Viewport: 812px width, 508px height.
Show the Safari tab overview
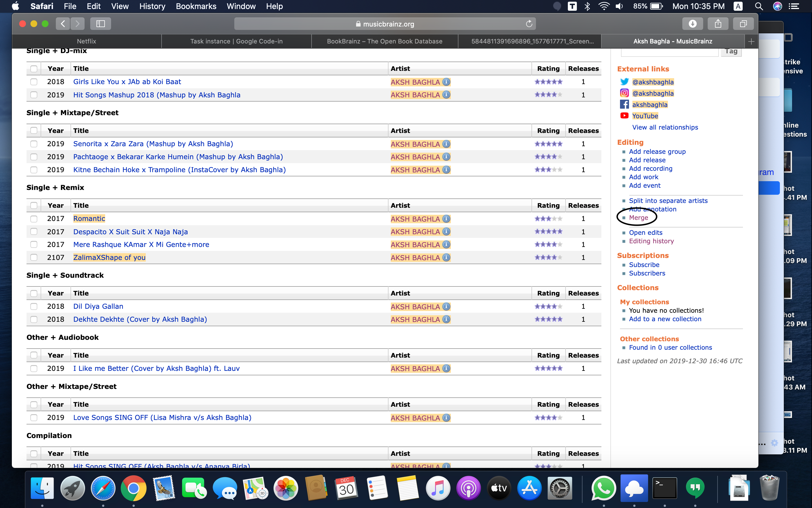(743, 24)
